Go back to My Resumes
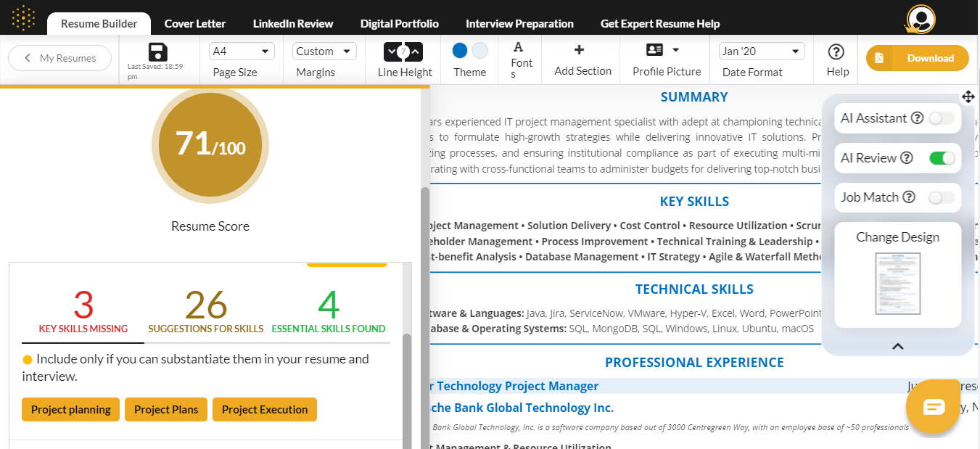Viewport: 980px width, 449px height. coord(60,58)
